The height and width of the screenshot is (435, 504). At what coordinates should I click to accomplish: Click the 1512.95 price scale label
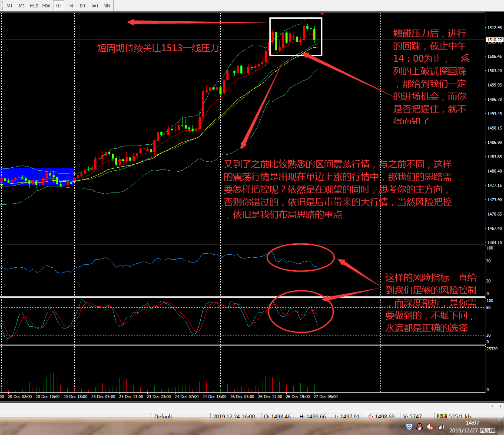click(x=494, y=28)
